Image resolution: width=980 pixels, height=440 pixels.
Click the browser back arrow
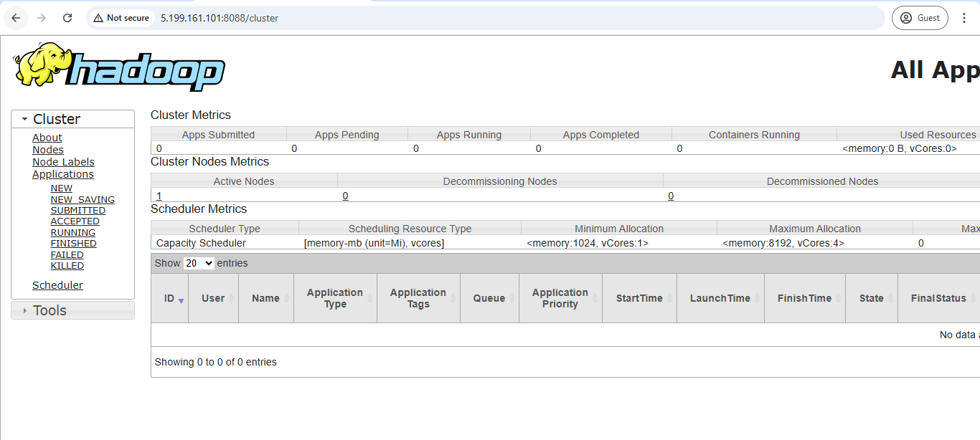point(16,18)
